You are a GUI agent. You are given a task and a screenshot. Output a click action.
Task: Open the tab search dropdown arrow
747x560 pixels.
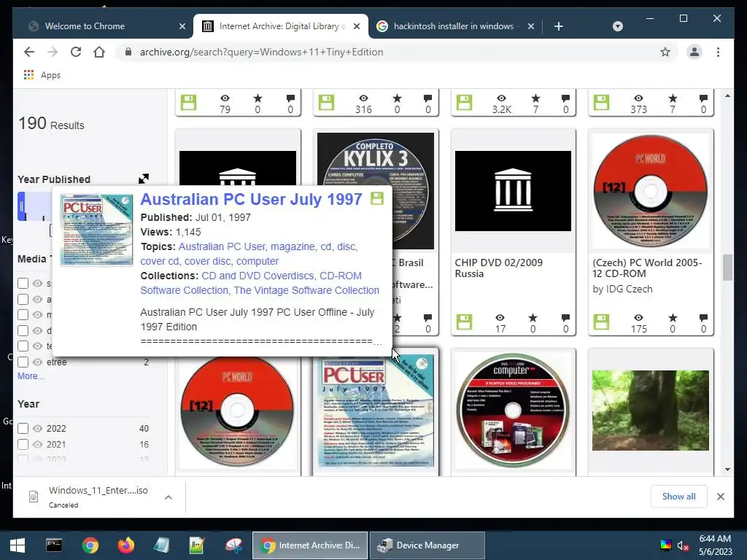click(617, 26)
